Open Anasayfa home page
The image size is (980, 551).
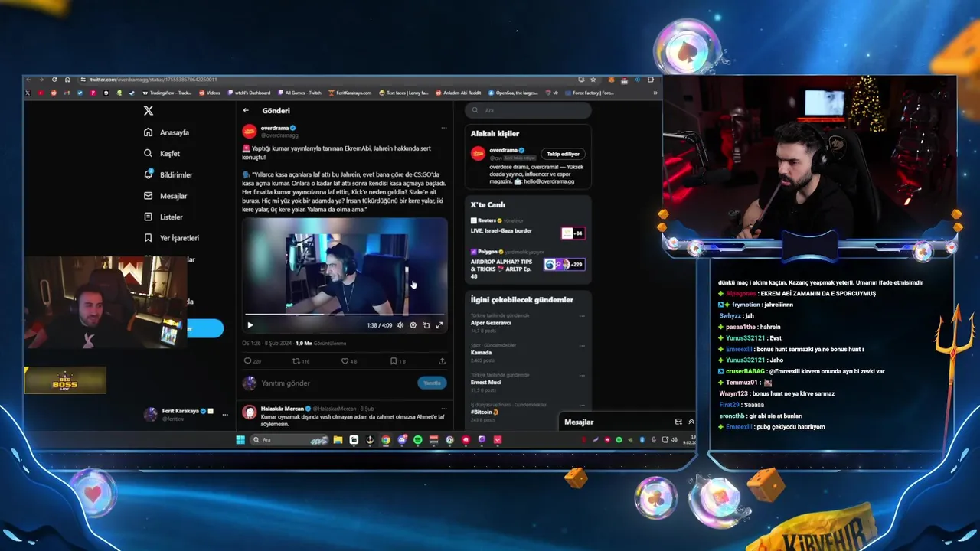[166, 132]
